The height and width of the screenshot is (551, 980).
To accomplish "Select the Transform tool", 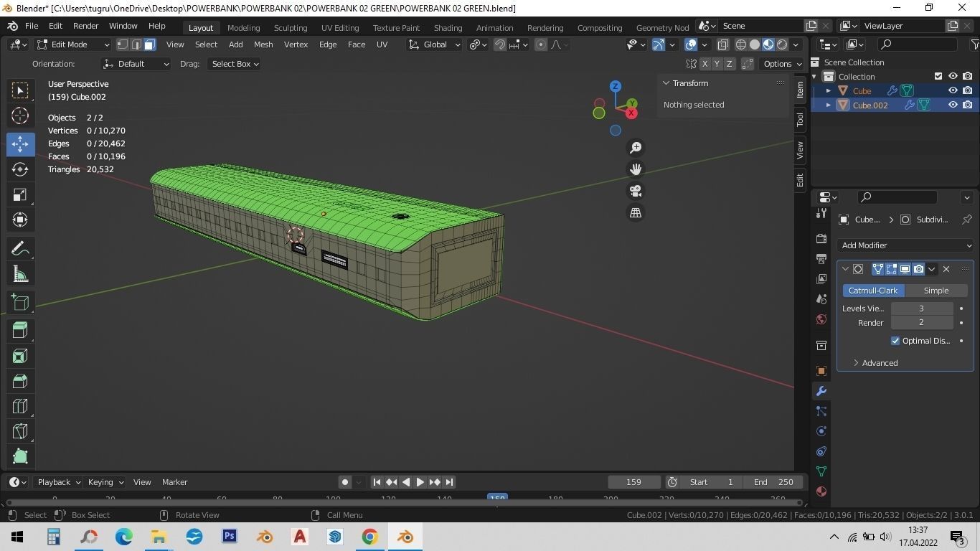I will (x=20, y=220).
